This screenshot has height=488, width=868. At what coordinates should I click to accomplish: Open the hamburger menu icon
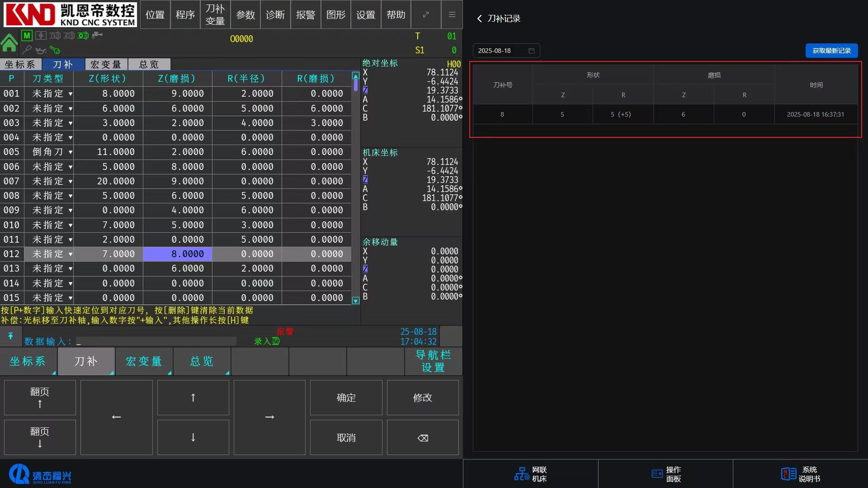452,14
